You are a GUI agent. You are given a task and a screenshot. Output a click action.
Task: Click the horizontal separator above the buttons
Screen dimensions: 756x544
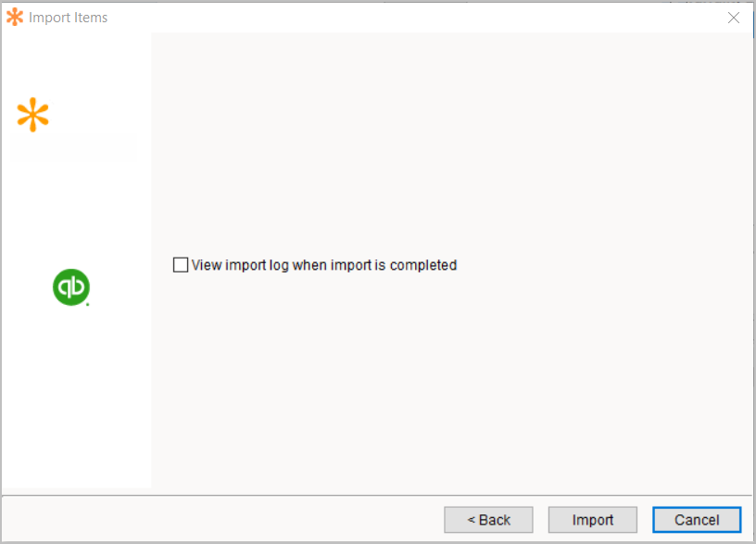point(377,495)
